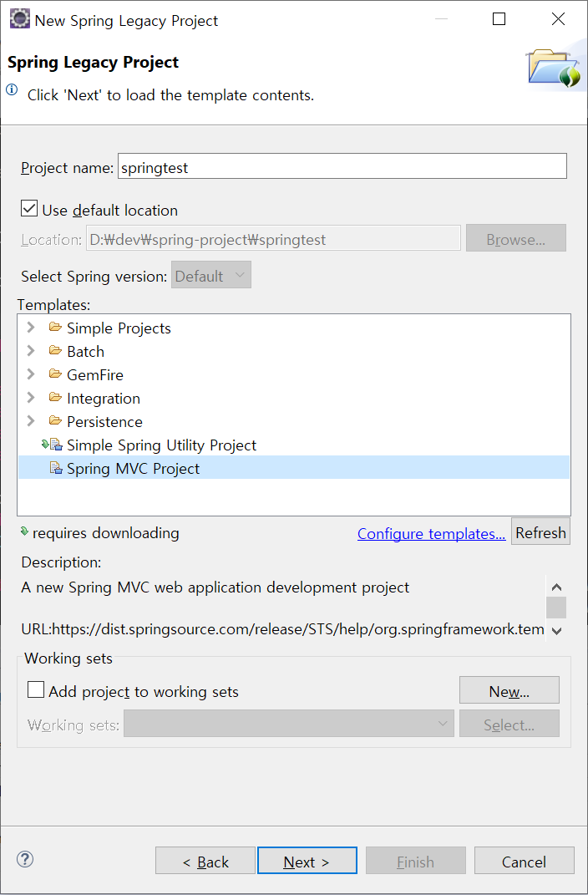Click the Spring project wizard banner icon

click(555, 69)
